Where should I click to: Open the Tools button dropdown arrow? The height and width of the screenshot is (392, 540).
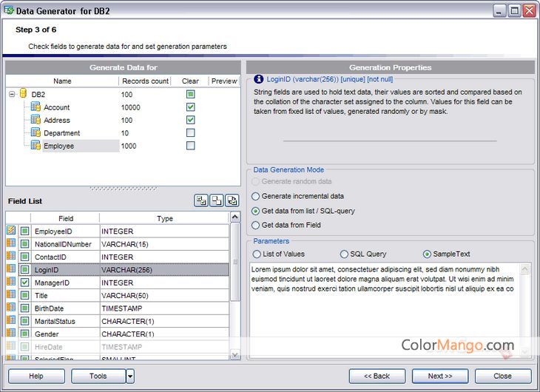pos(130,376)
